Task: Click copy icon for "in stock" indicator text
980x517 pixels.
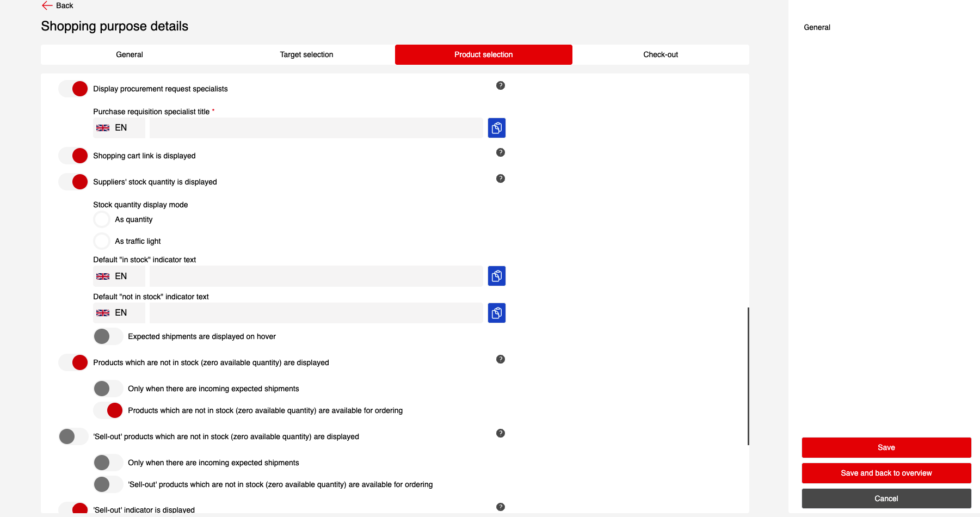Action: [497, 276]
